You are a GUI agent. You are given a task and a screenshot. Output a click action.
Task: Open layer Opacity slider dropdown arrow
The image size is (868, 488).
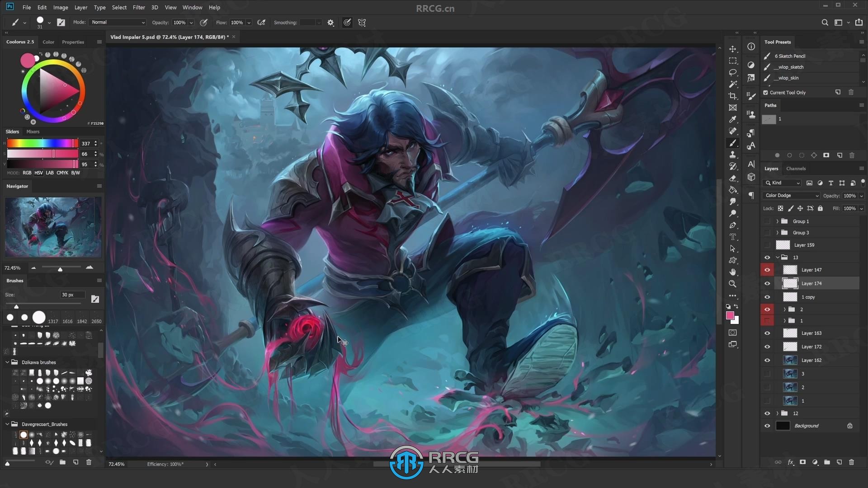click(x=862, y=196)
